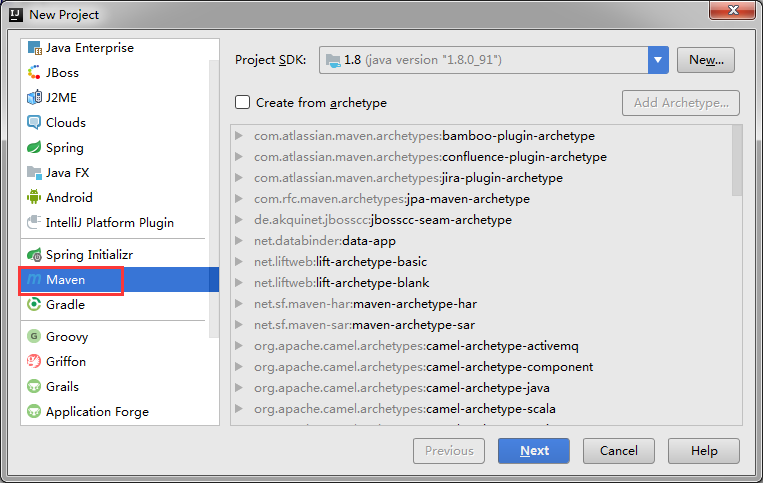Select the Android label in list
This screenshot has height=483, width=763.
tap(69, 197)
